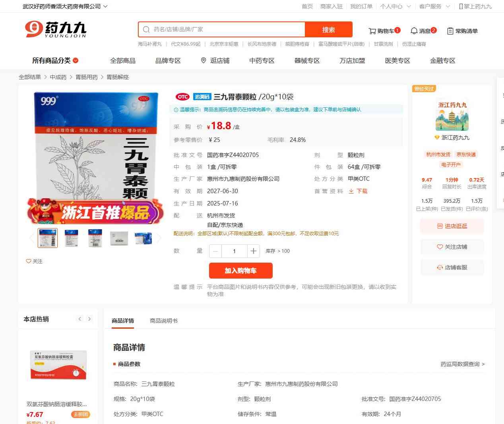Switch to the 商品说明书 tab
This screenshot has height=424, width=504.
[x=163, y=321]
